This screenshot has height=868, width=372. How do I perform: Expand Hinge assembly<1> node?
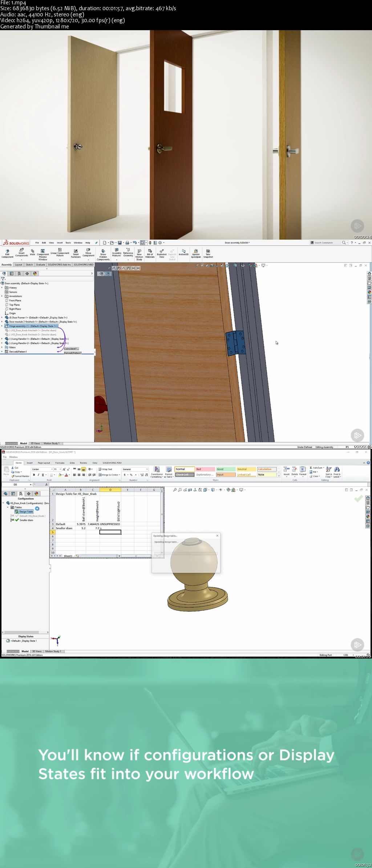tap(2, 326)
